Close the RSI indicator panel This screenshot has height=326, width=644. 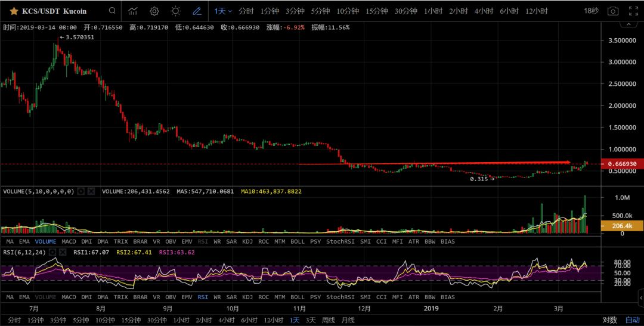[x=62, y=252]
